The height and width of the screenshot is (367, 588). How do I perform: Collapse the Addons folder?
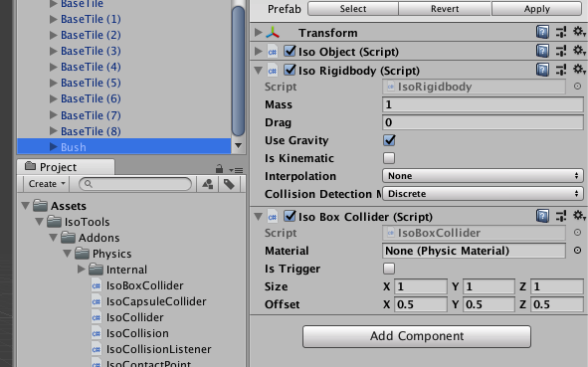coord(54,238)
